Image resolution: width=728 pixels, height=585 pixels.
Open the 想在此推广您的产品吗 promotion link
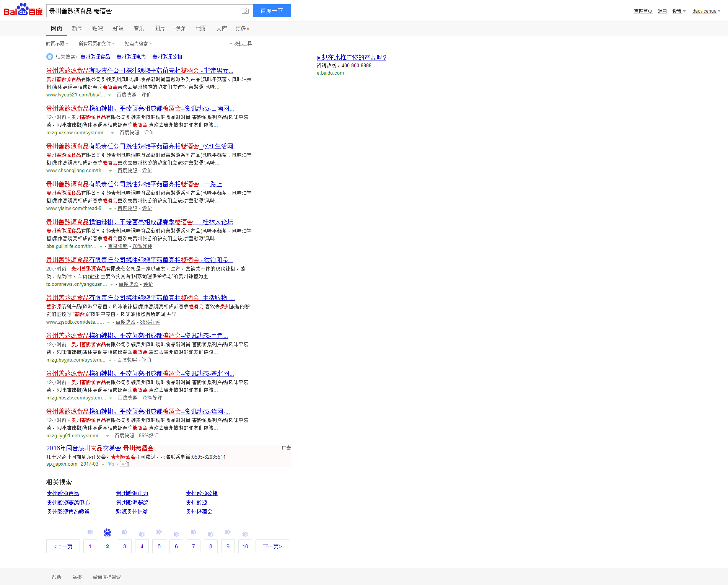[352, 57]
